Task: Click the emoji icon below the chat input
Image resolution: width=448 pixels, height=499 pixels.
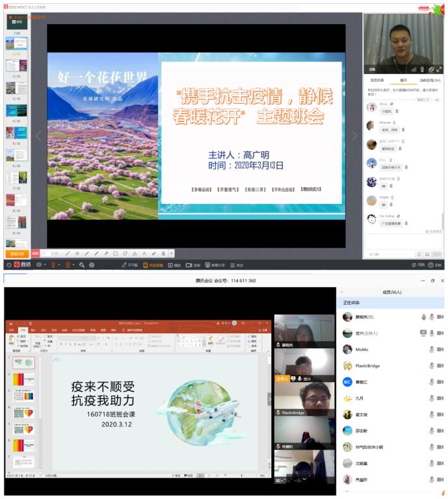Action: coord(419,254)
